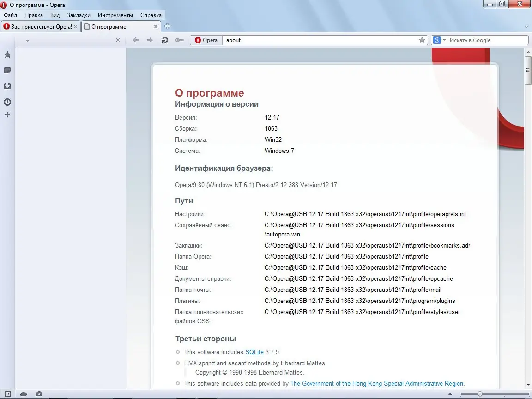The width and height of the screenshot is (532, 399).
Task: Open closed tabs list arrow
Action: [x=526, y=26]
